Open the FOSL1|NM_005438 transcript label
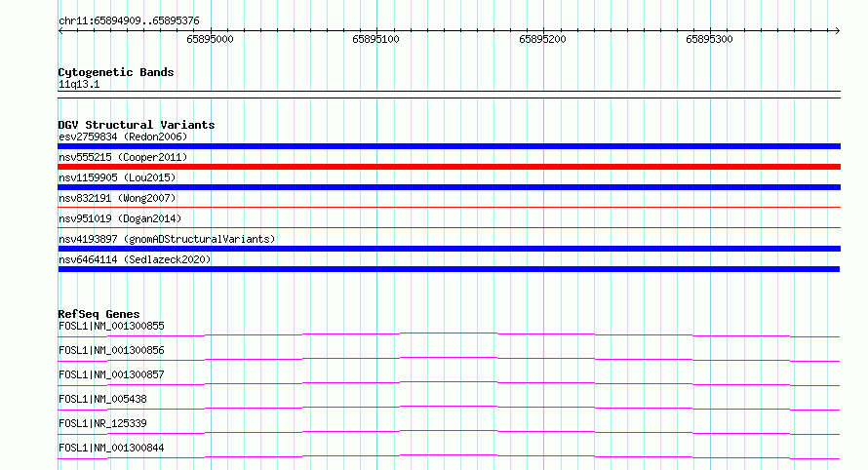The width and height of the screenshot is (868, 470). coord(102,399)
